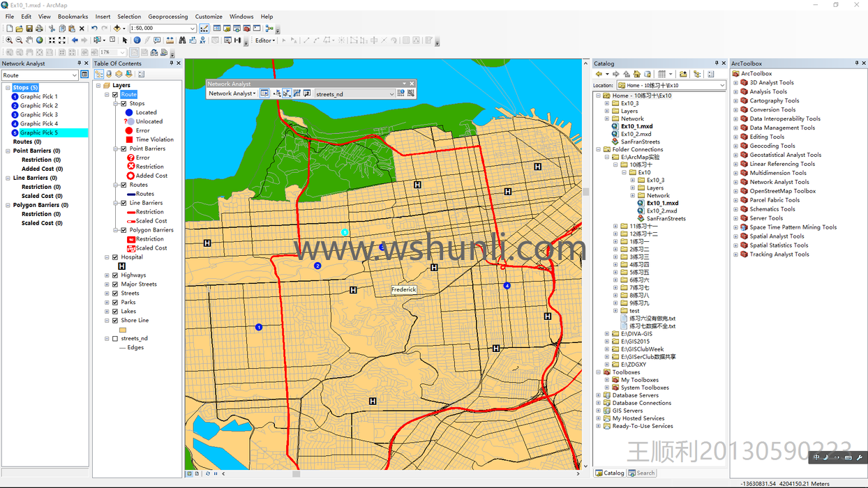
Task: Switch to the Search tab
Action: click(641, 473)
